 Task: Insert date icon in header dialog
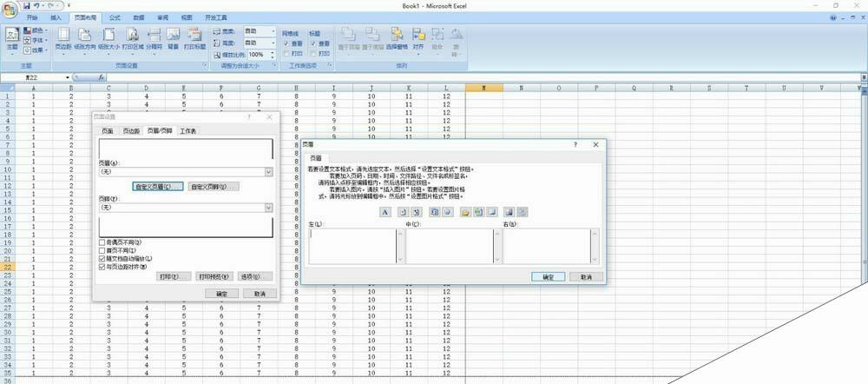(435, 212)
